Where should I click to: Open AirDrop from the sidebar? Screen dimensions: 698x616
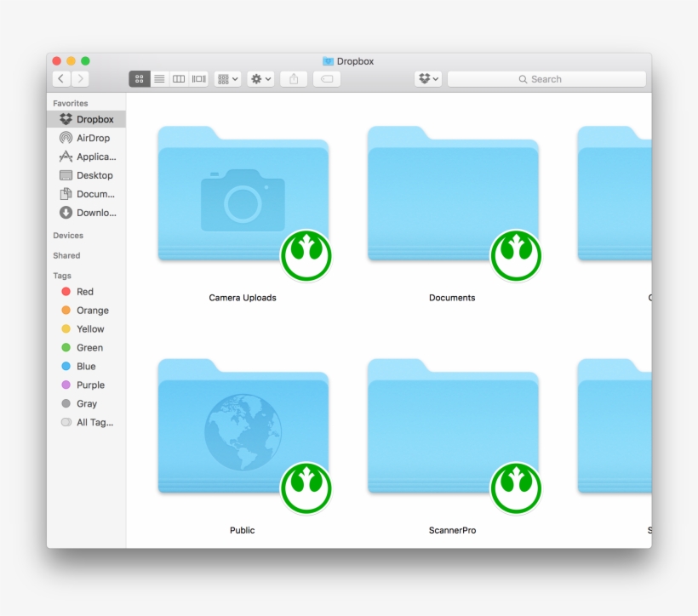click(86, 138)
